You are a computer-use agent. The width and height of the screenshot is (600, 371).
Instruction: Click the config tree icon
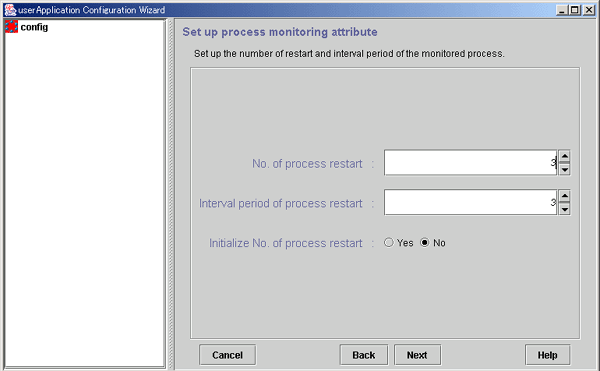pos(11,27)
